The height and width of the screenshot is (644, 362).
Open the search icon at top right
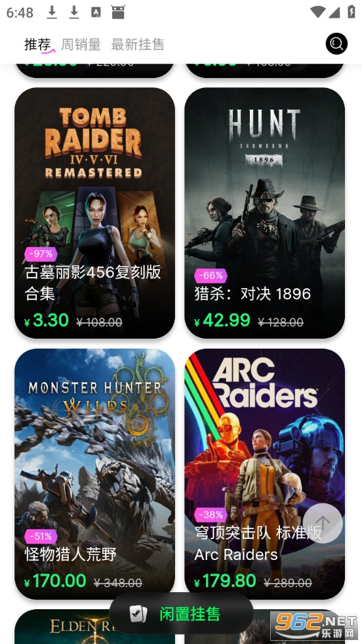coord(336,43)
